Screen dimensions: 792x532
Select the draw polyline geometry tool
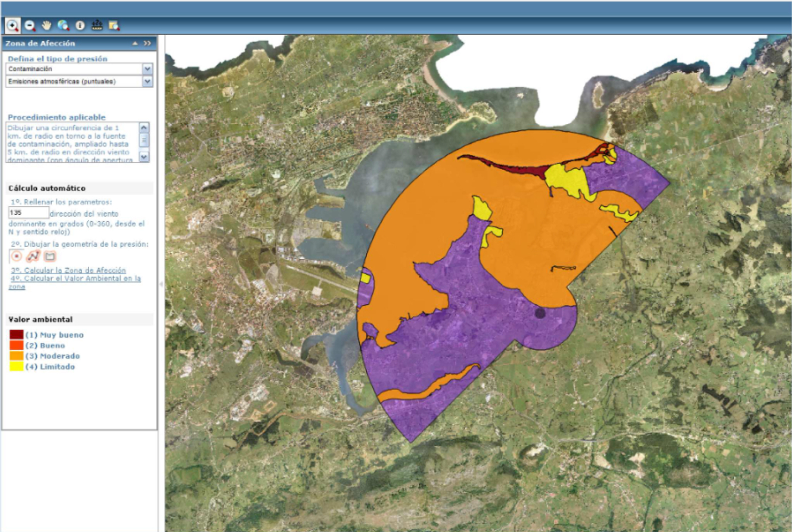click(33, 256)
